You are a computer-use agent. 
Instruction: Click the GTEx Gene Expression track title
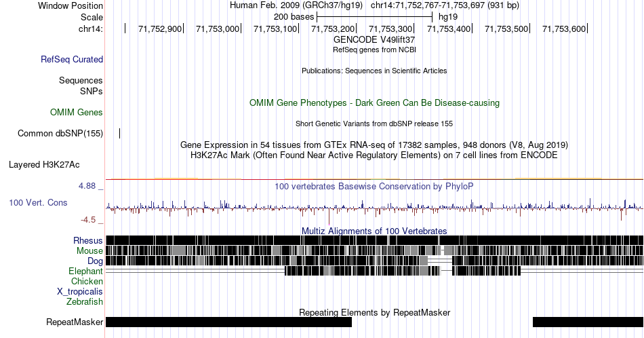click(x=374, y=145)
